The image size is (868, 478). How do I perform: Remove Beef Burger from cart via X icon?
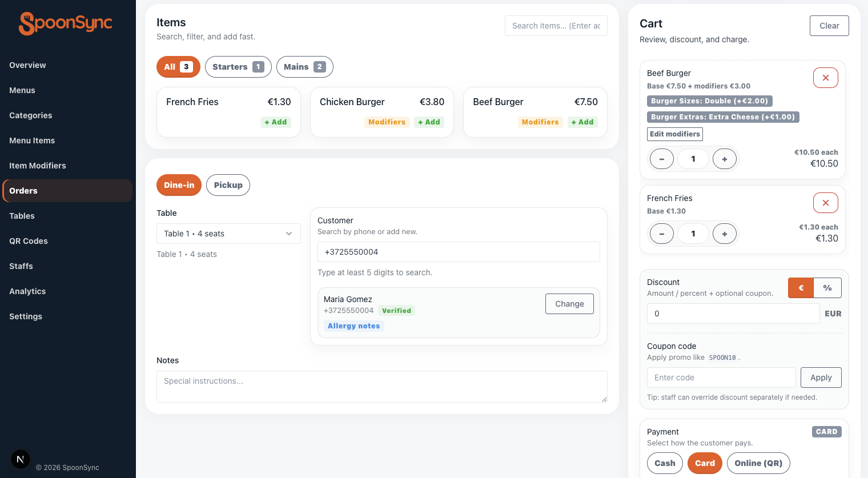click(x=825, y=77)
